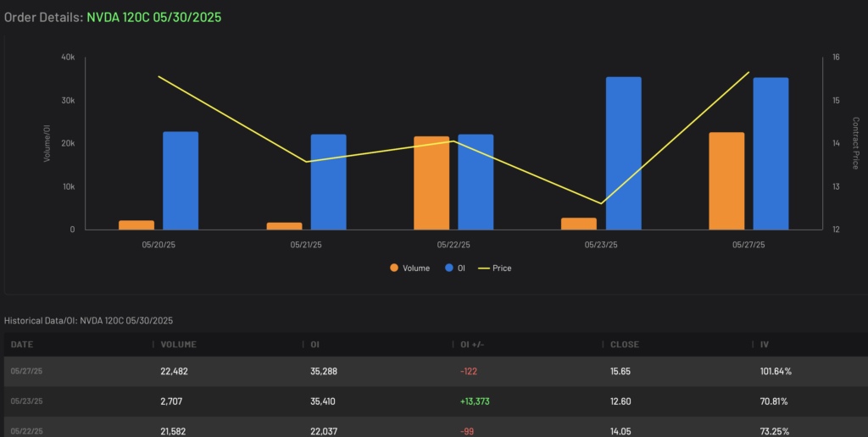This screenshot has width=868, height=437.
Task: Click the close price 14.05
Action: [620, 431]
